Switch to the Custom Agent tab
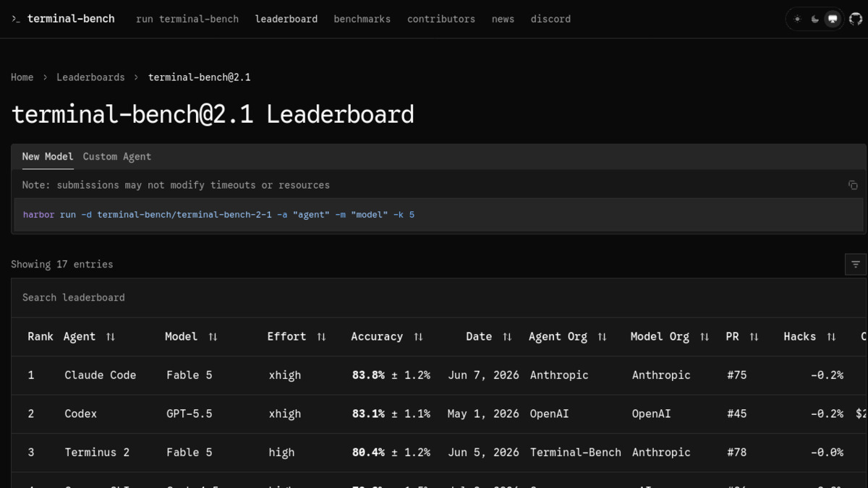 tap(117, 157)
